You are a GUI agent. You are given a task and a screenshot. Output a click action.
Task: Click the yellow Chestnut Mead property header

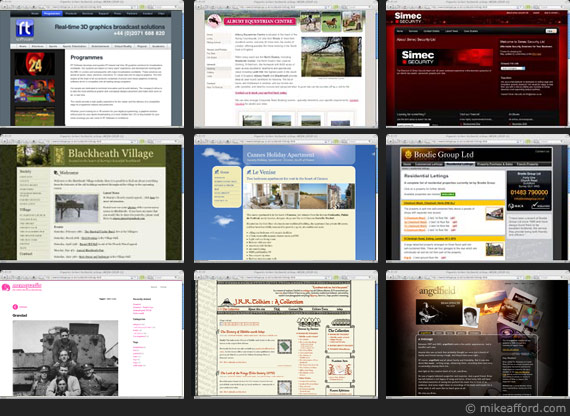(x=453, y=203)
